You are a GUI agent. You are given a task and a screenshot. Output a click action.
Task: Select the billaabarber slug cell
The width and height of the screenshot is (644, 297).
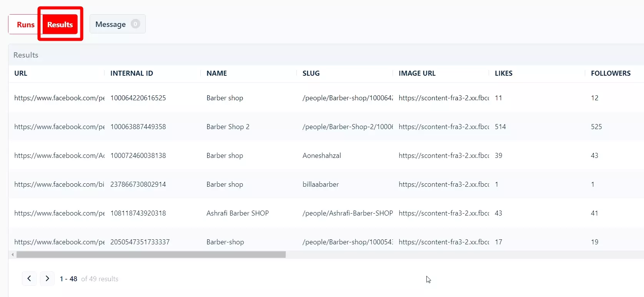(x=320, y=184)
